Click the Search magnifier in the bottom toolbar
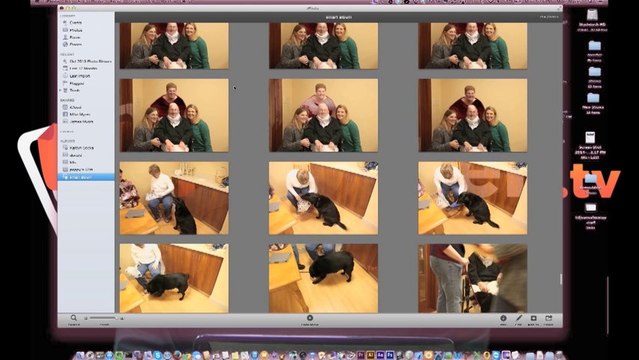This screenshot has width=639, height=360. (x=74, y=318)
